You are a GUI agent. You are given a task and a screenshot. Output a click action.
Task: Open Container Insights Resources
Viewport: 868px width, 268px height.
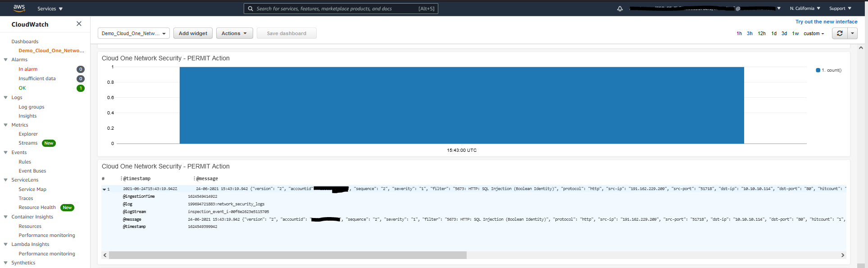point(30,226)
